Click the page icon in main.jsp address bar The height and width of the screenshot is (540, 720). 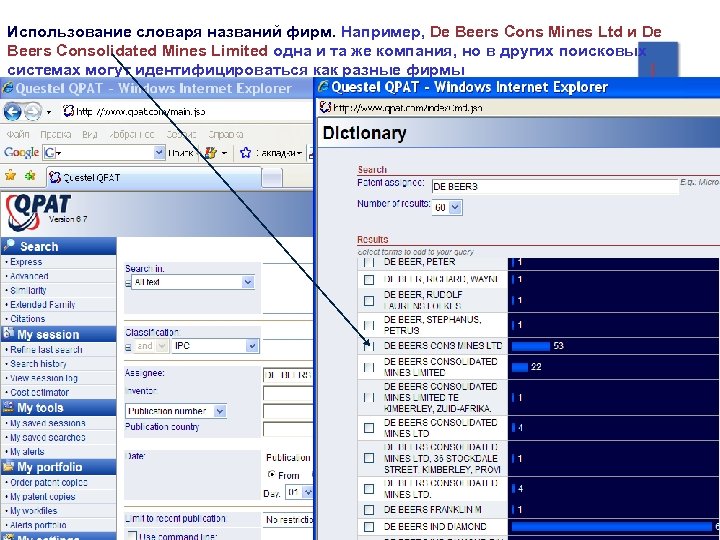(x=68, y=111)
